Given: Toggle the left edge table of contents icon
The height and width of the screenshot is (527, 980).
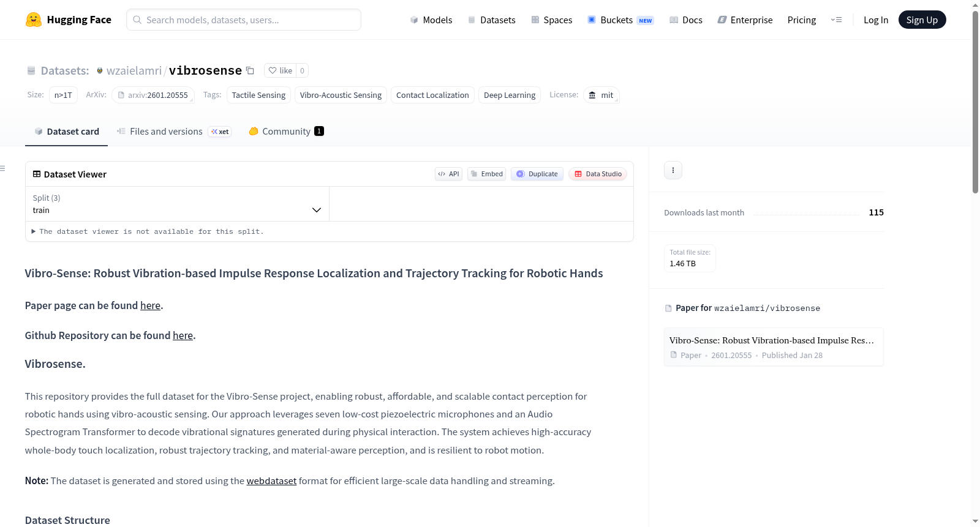Looking at the screenshot, I should click(3, 168).
